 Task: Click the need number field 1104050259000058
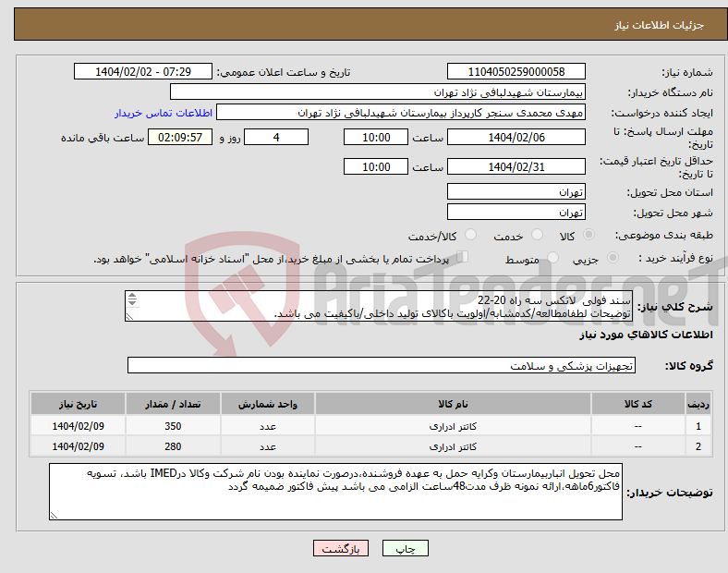click(516, 71)
